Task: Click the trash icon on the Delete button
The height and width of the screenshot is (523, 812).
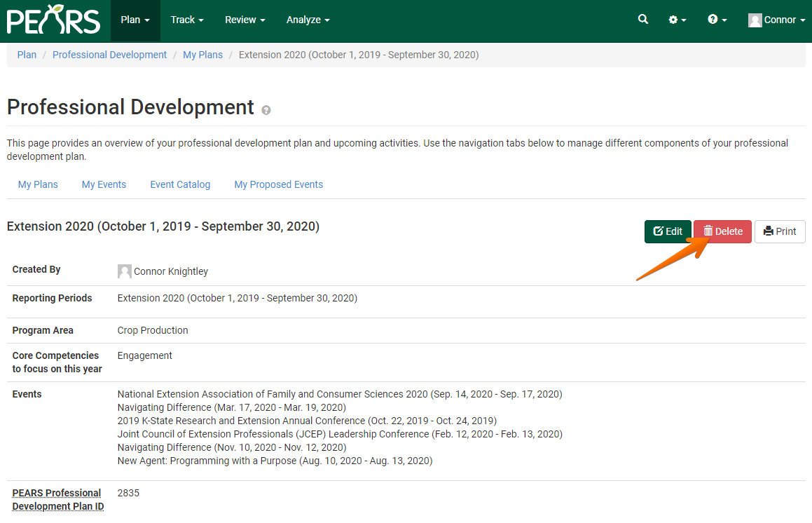Action: [710, 231]
